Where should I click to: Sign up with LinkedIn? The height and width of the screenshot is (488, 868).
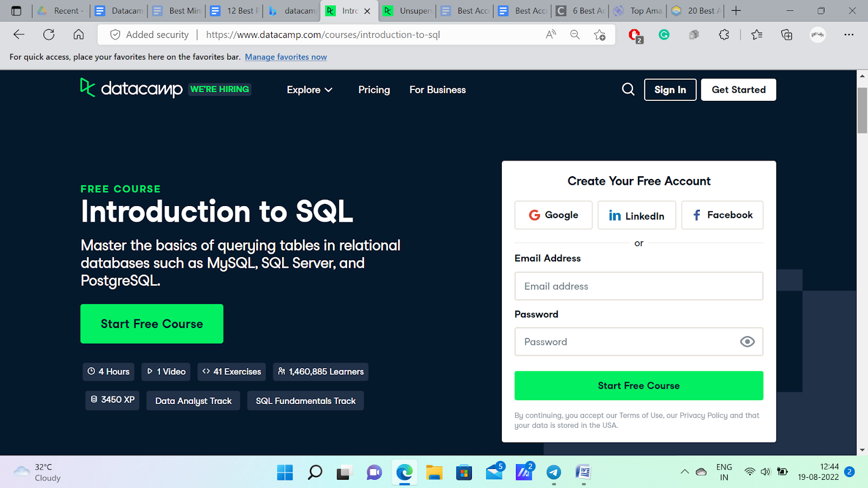(x=637, y=215)
